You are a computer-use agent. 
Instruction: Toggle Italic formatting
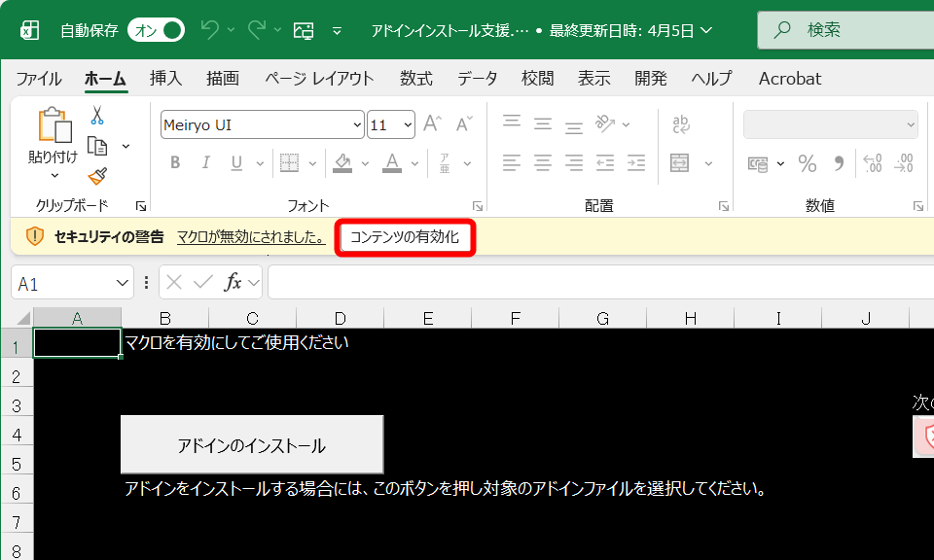(x=205, y=162)
